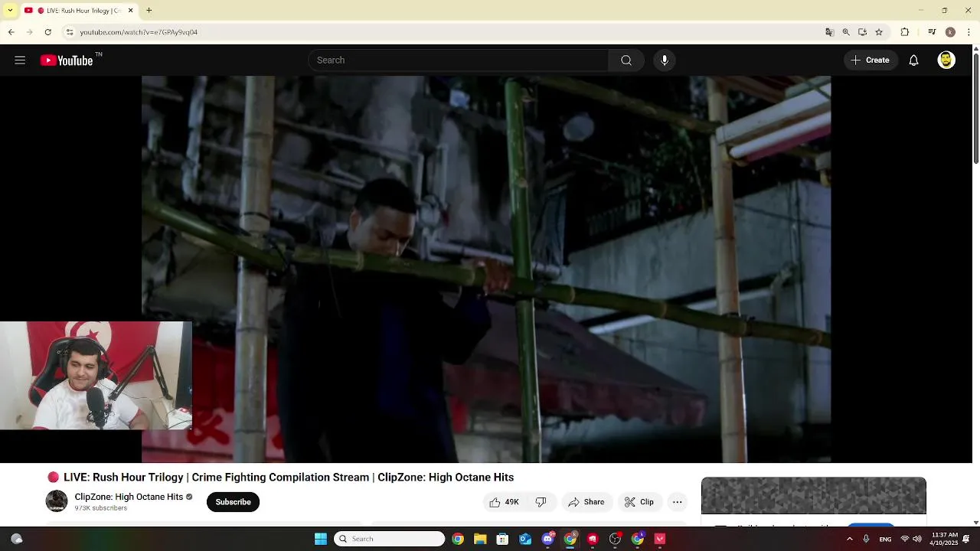Click the sidebar promo thumbnail beside the title
980x551 pixels.
point(814,496)
